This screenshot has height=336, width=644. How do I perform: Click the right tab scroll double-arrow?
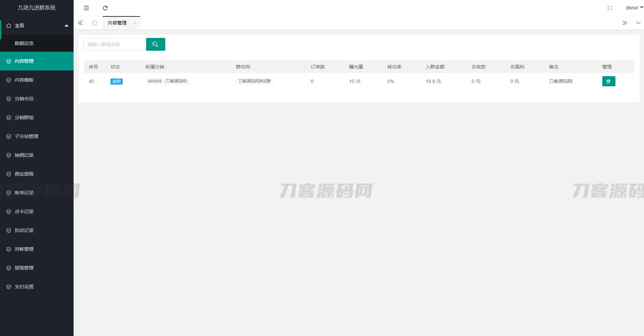(625, 23)
